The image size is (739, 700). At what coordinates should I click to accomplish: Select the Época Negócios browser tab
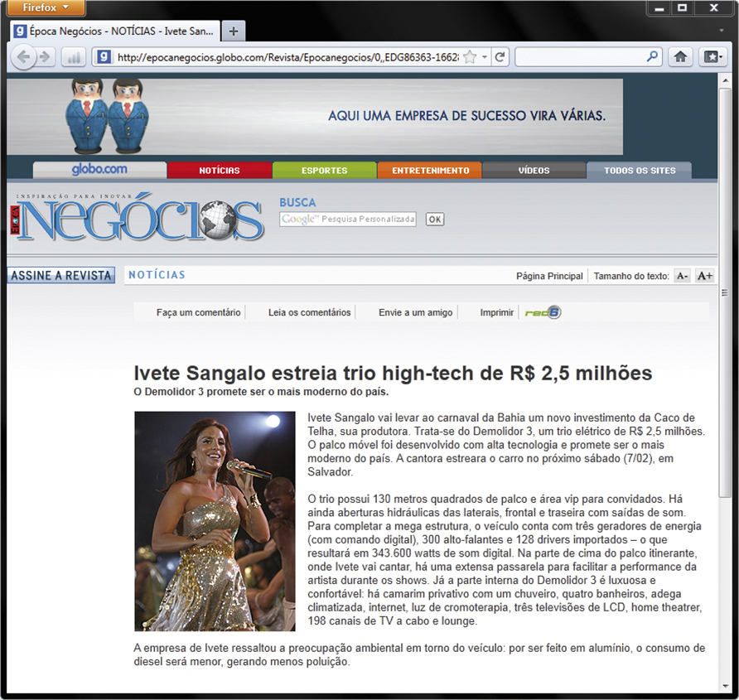(115, 31)
